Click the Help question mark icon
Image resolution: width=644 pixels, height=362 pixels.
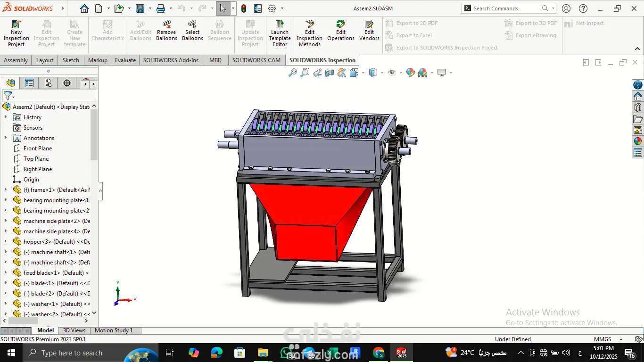(x=583, y=8)
